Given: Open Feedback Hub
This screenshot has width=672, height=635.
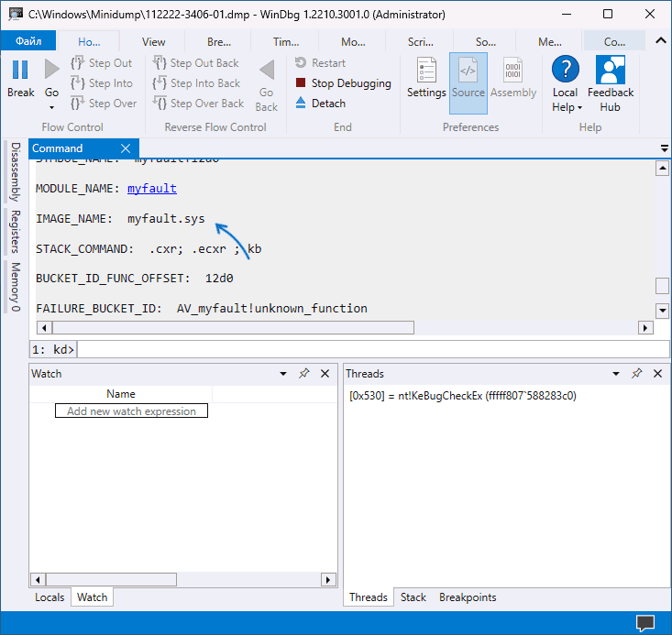Looking at the screenshot, I should pos(611,83).
